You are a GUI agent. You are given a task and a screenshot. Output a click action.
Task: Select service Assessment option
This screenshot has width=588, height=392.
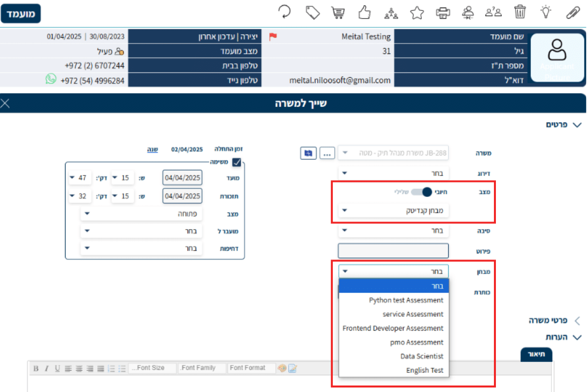[394, 314]
